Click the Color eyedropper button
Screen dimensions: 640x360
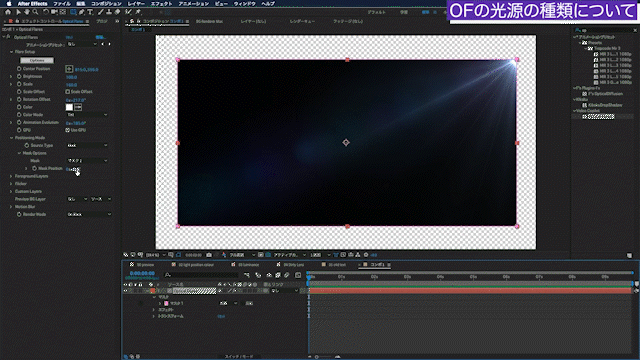point(78,107)
